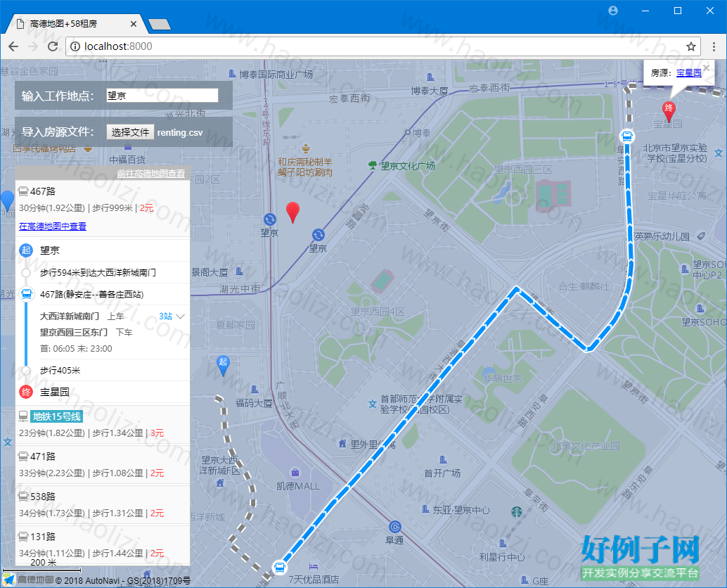727x588 pixels.
Task: Click the 首开广场 building icon
Action: [x=443, y=459]
